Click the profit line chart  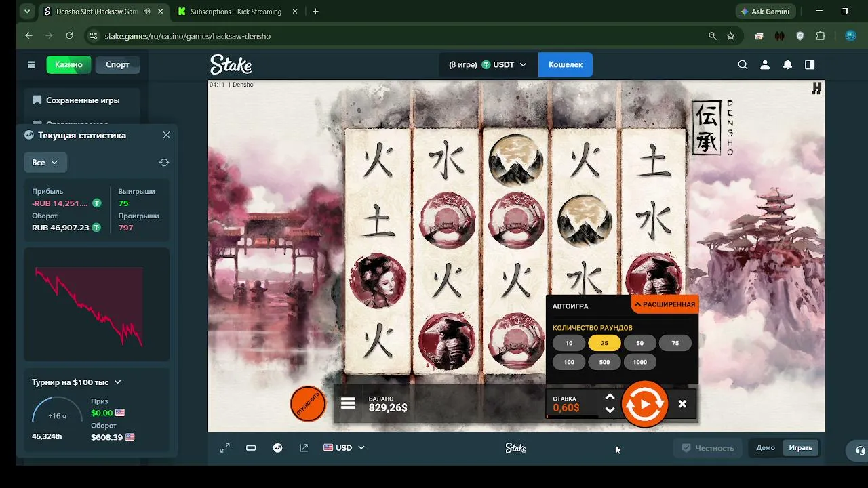[89, 306]
